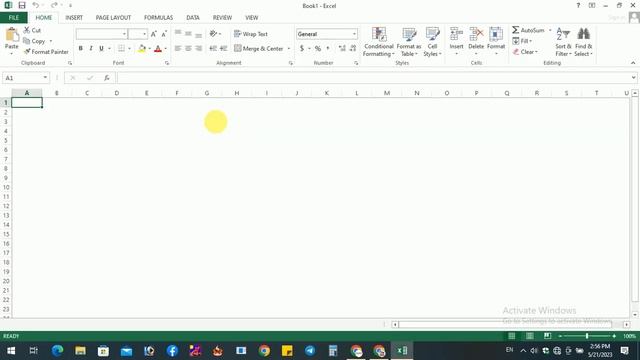The image size is (640, 360).
Task: Switch to Page Layout view icon
Action: 529,336
